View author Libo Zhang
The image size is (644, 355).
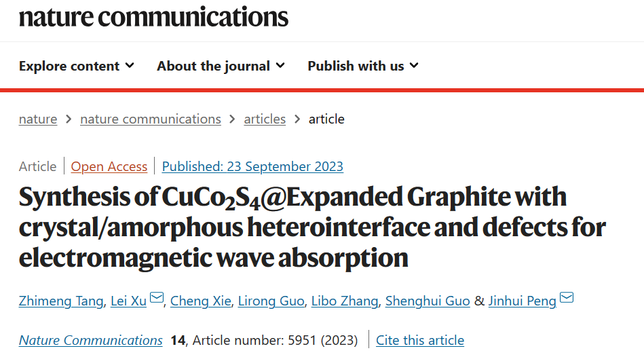(x=345, y=301)
